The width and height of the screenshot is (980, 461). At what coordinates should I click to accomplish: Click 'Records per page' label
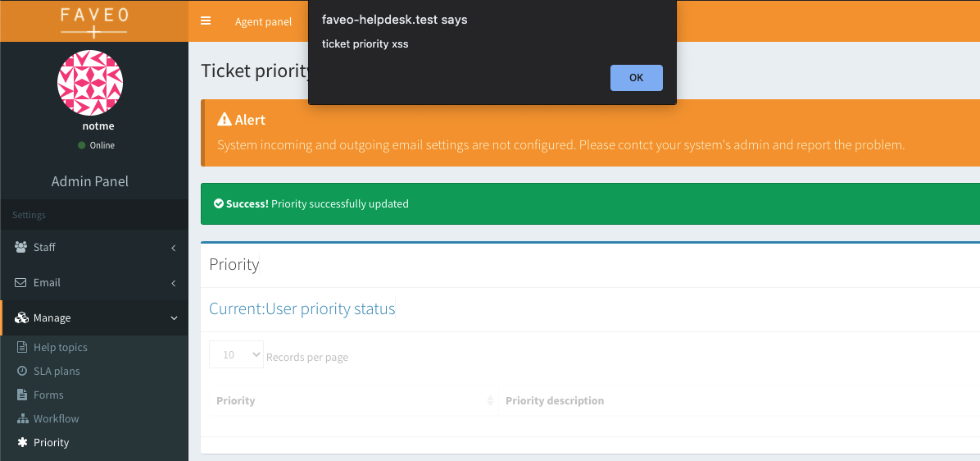(307, 357)
